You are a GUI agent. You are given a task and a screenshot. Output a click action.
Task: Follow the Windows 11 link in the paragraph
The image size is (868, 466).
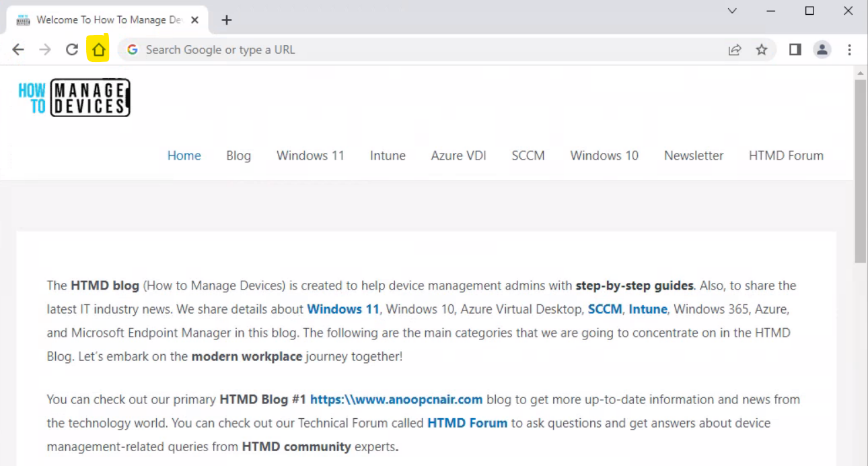click(x=343, y=309)
